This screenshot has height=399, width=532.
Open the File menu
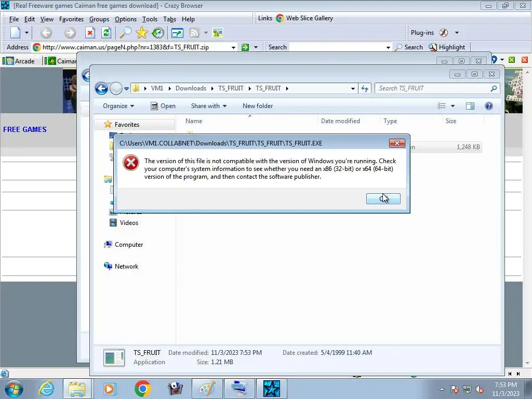pos(14,19)
